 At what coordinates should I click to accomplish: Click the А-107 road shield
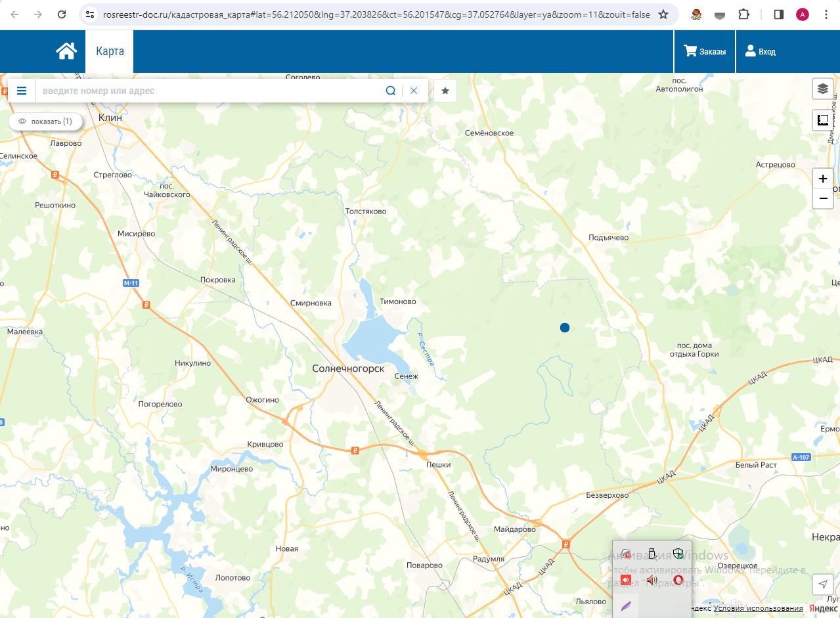click(801, 457)
